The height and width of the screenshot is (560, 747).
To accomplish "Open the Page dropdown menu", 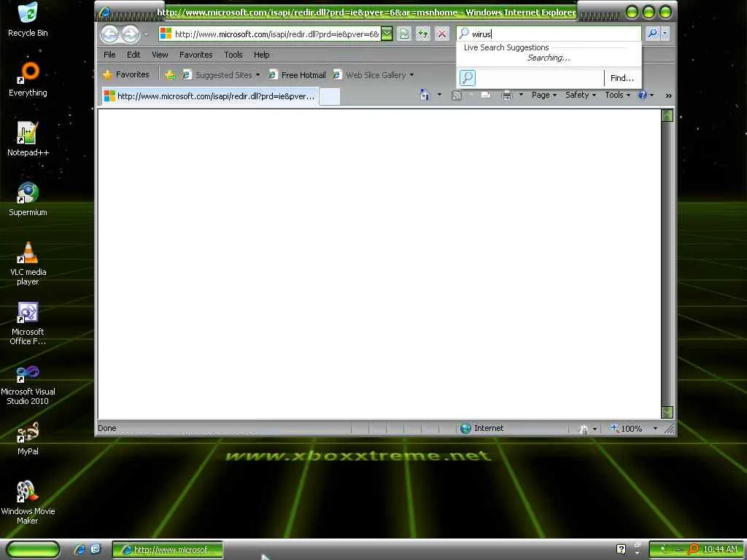I will pos(544,96).
